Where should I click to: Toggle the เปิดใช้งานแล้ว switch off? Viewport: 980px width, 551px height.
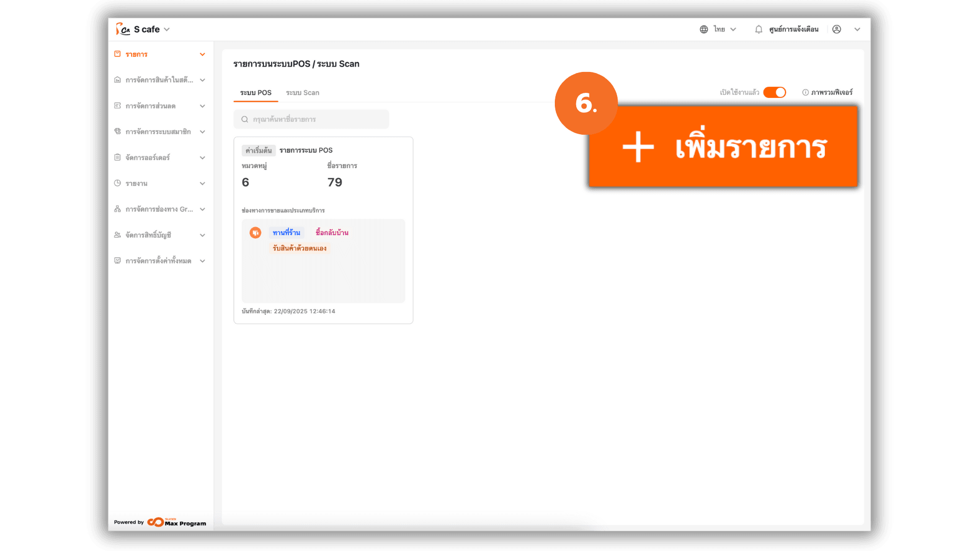[774, 92]
